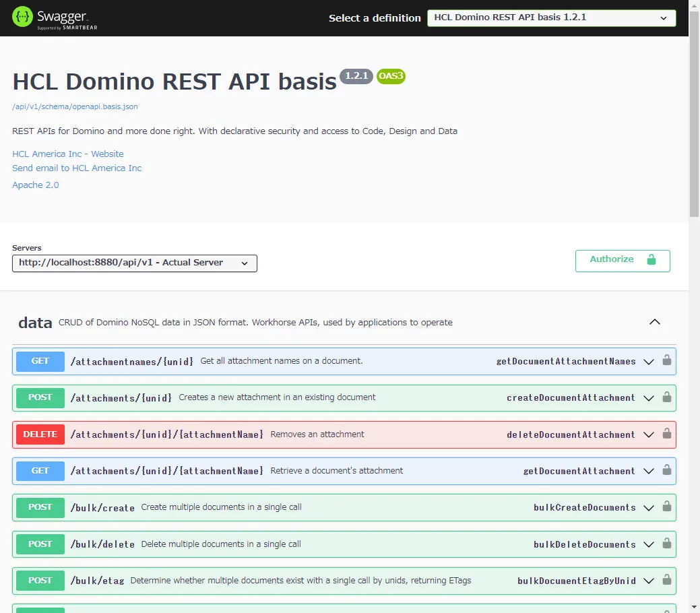Click the openapi.basis.json schema link
The width and height of the screenshot is (700, 613).
click(x=74, y=106)
